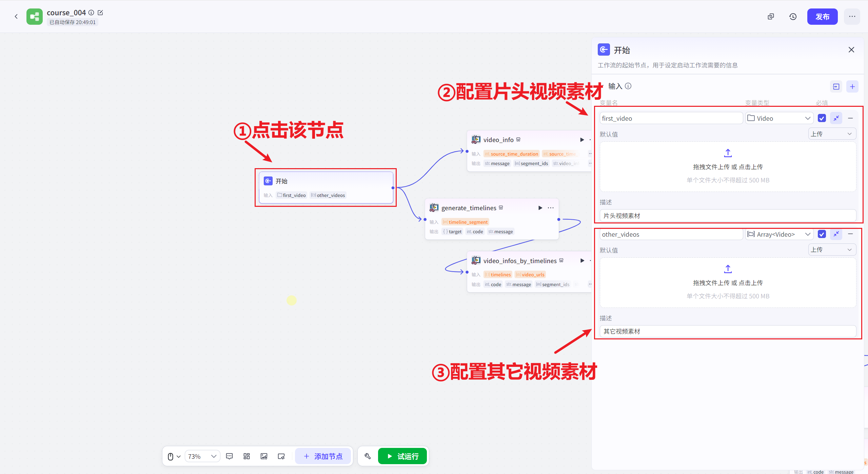Toggle the required checkbox for first_video

822,118
